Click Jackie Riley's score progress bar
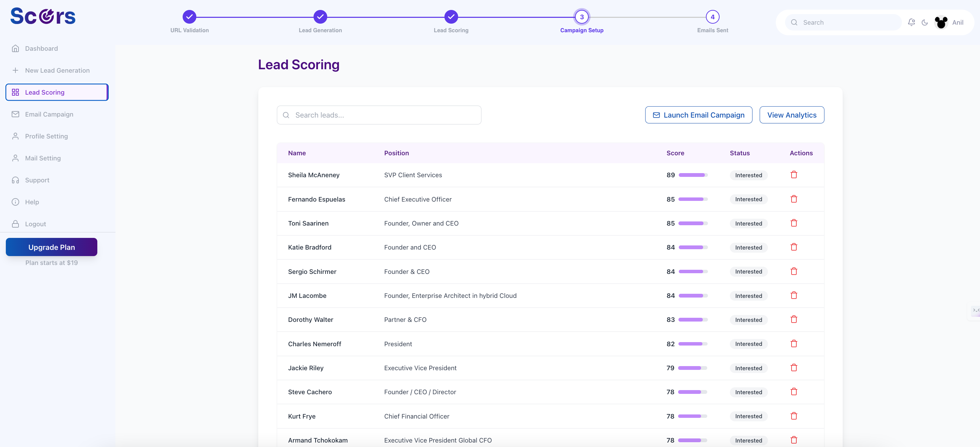Image resolution: width=980 pixels, height=447 pixels. [693, 368]
